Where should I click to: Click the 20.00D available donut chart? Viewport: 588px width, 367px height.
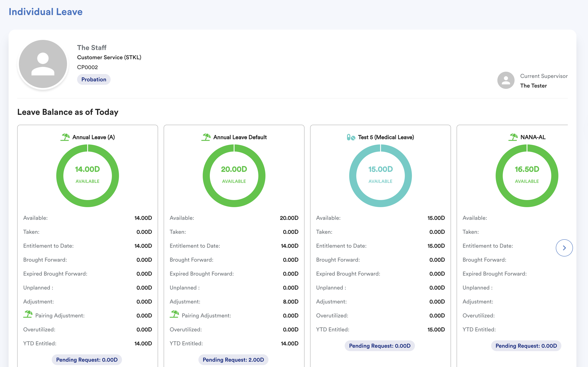(x=234, y=176)
